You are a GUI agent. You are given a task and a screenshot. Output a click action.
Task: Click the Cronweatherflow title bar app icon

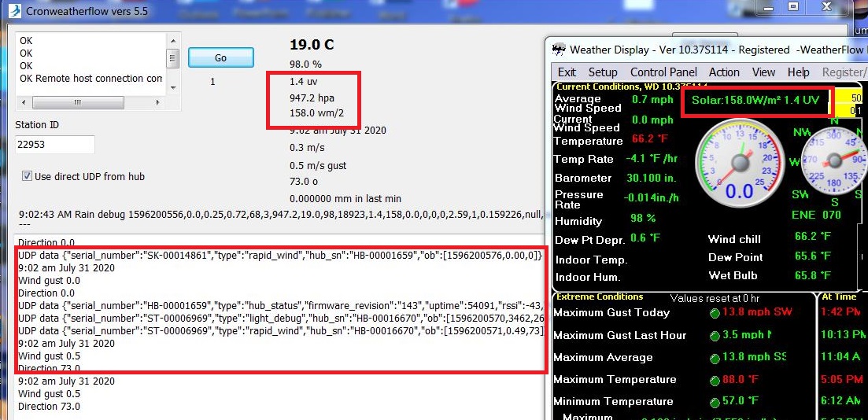[x=14, y=12]
